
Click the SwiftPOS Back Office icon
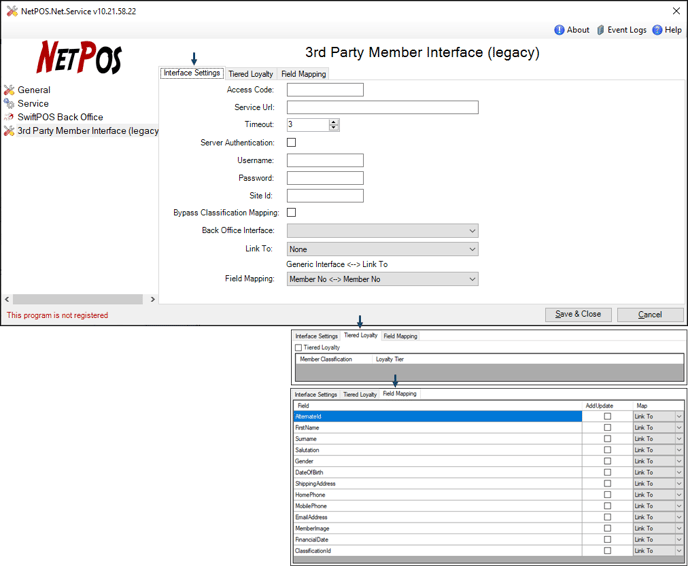(x=9, y=117)
